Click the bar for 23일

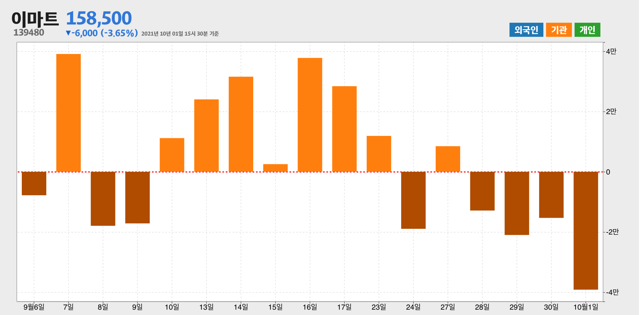pos(379,154)
